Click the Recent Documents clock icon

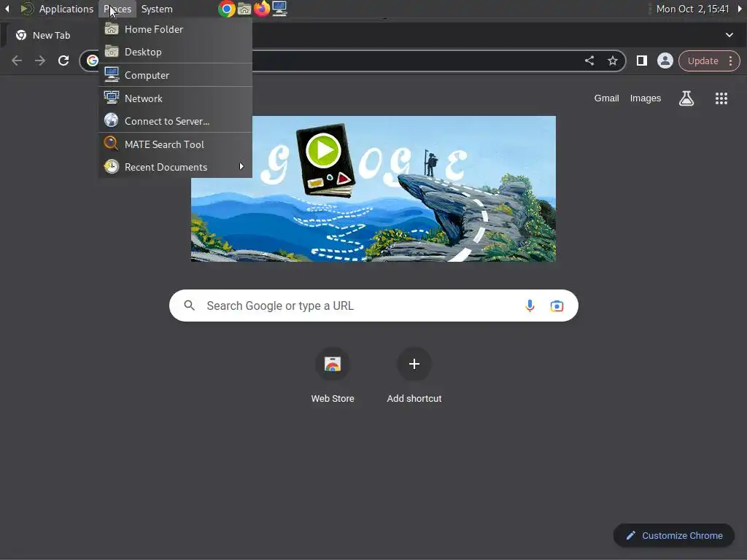point(112,167)
